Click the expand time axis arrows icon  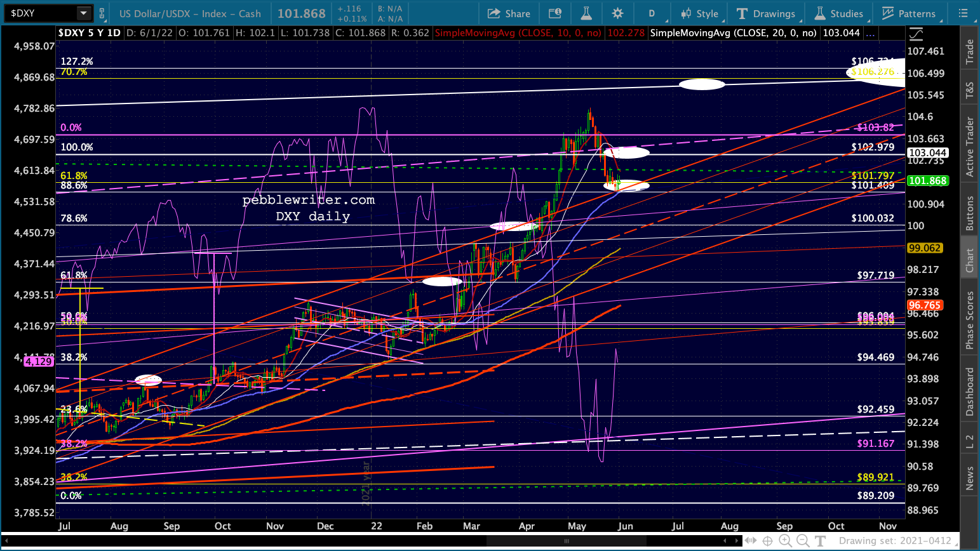click(751, 541)
